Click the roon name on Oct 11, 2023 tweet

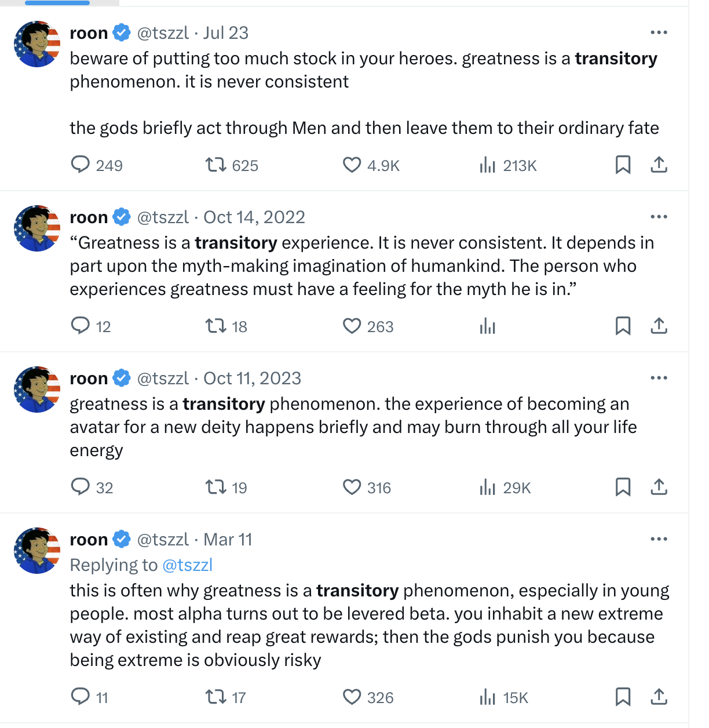tap(89, 378)
